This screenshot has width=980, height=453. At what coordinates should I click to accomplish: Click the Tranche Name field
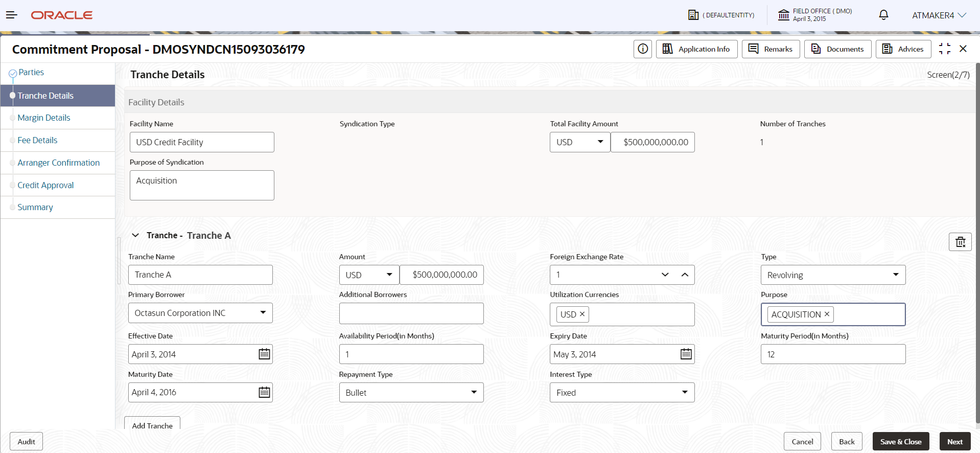[x=200, y=275]
